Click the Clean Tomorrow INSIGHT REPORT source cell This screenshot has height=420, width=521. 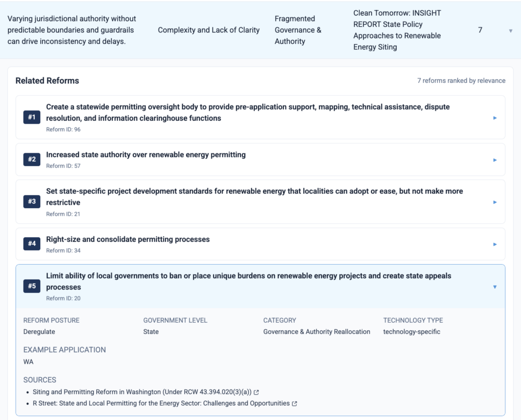[397, 30]
